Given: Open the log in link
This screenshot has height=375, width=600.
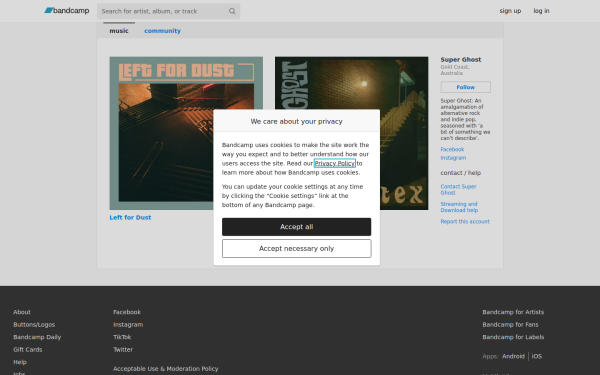Looking at the screenshot, I should 541,11.
